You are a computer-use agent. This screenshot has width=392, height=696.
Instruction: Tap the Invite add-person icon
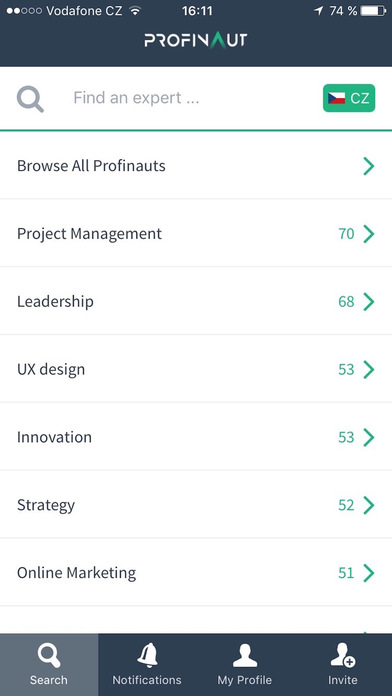[343, 656]
